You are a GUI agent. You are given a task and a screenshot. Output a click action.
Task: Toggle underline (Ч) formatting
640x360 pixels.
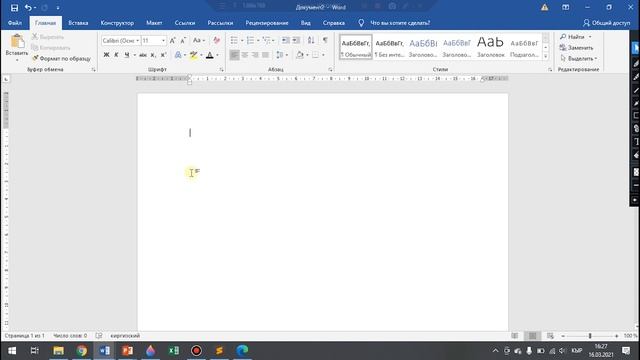coord(127,55)
